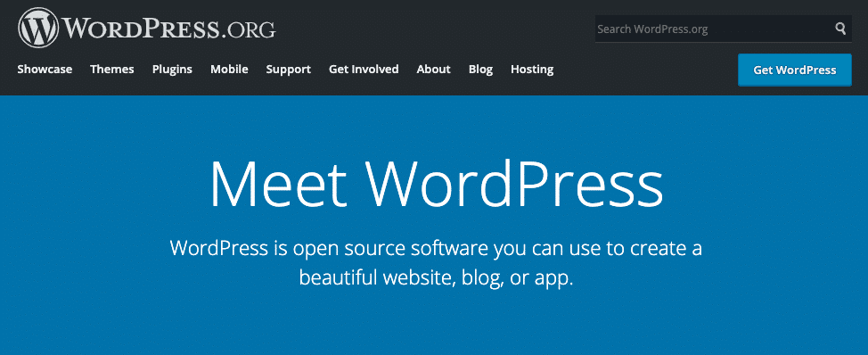868x355 pixels.
Task: Open the Blog link in navigation
Action: pos(480,70)
